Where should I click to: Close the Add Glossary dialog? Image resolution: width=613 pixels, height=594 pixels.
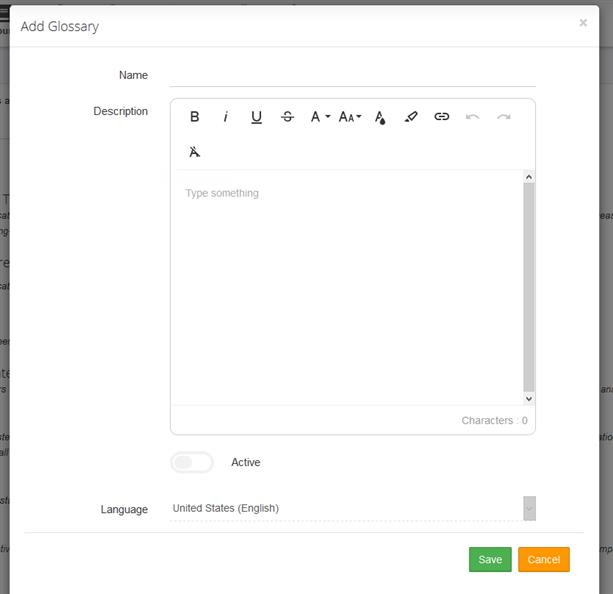(583, 23)
